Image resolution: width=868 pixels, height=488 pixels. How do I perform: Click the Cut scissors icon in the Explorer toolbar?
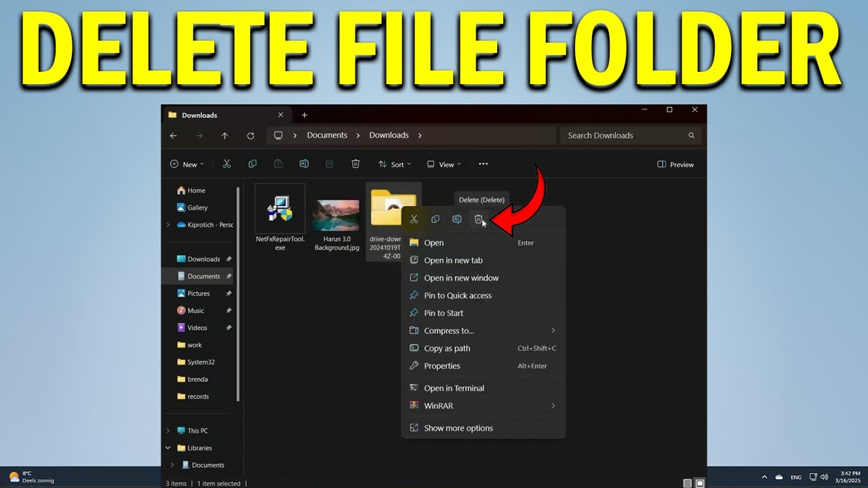(226, 164)
